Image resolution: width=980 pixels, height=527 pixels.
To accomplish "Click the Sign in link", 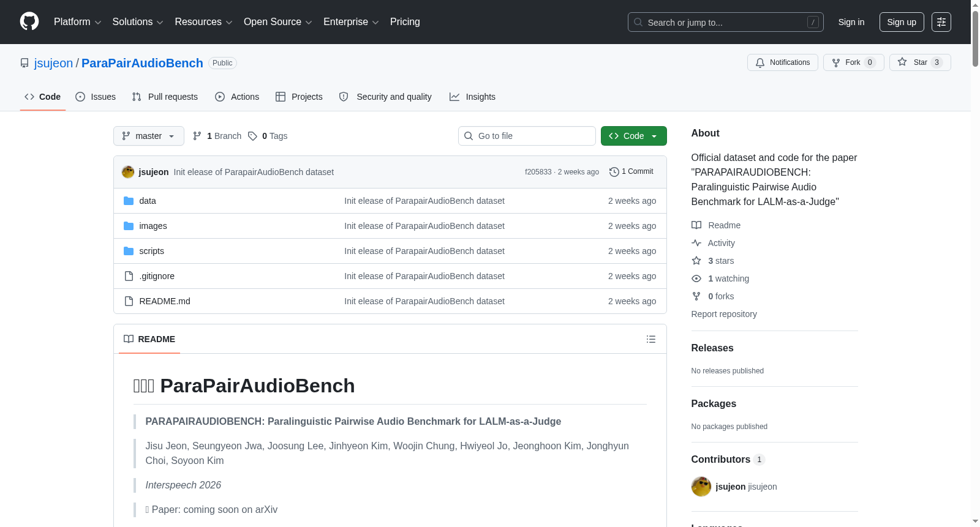I will point(851,22).
